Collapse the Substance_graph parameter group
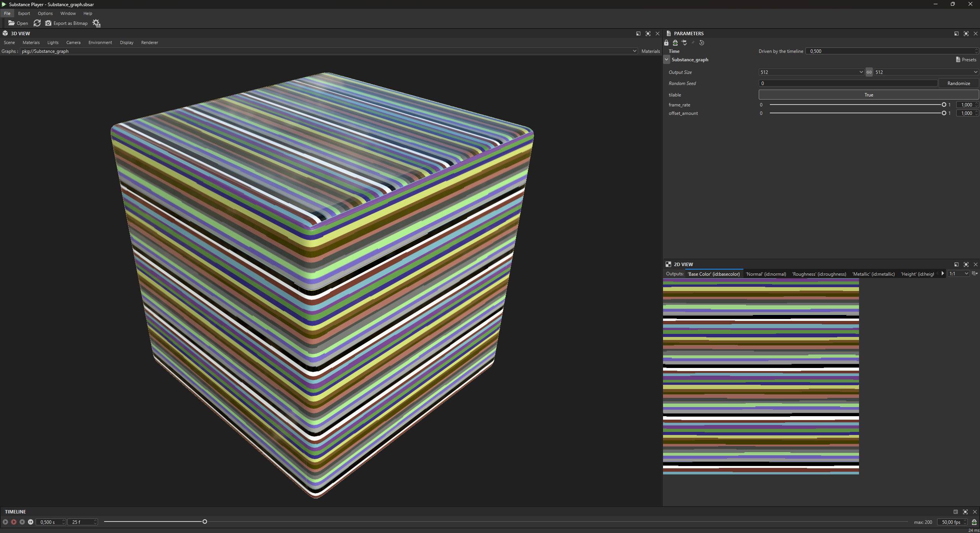This screenshot has height=533, width=980. 667,60
